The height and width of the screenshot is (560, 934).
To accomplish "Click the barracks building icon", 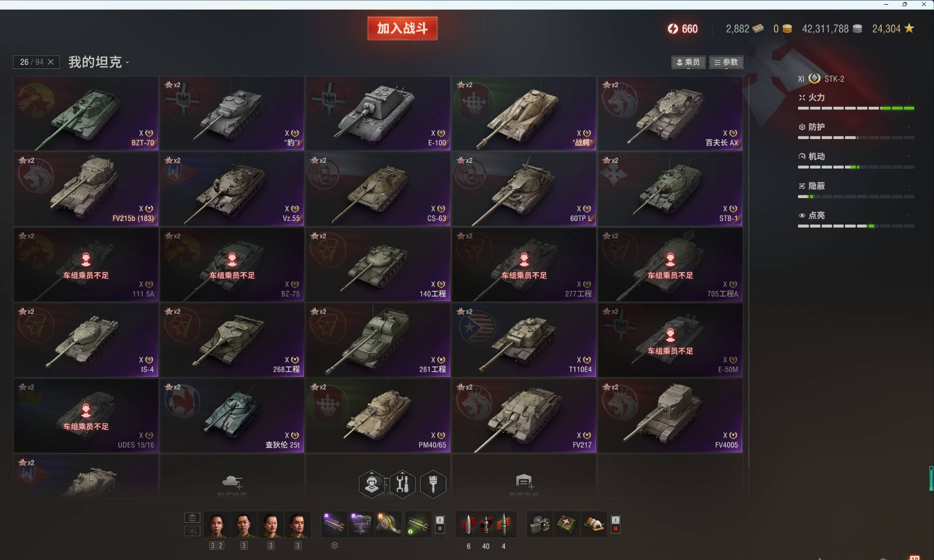I will (192, 517).
